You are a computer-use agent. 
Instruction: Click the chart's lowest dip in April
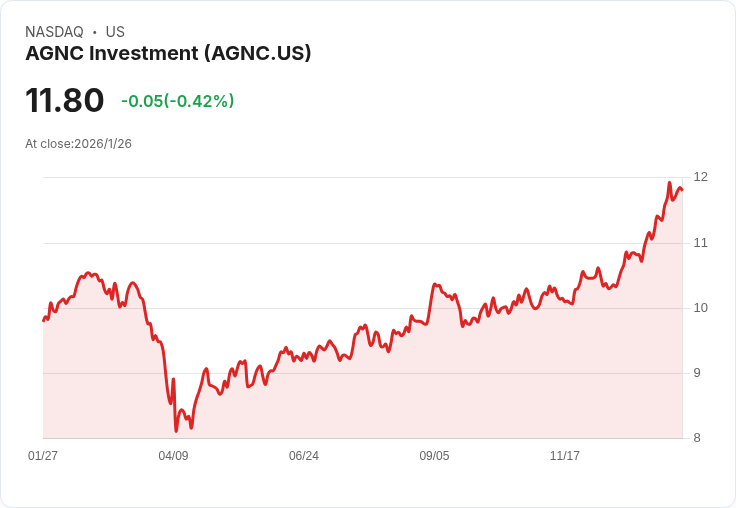tap(176, 431)
